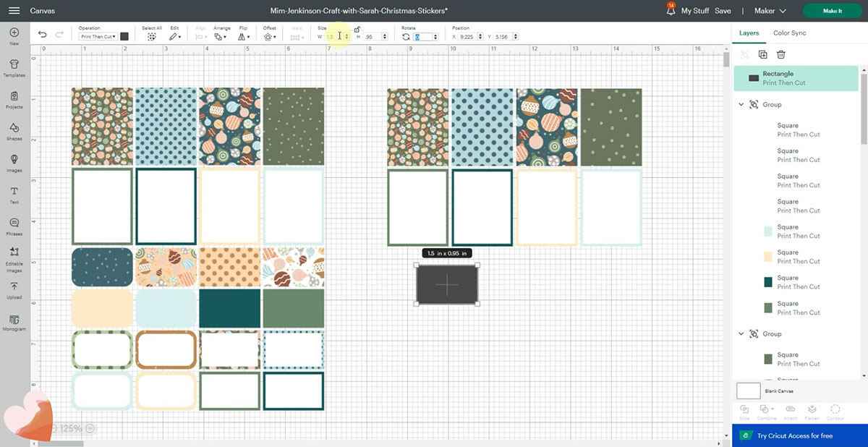Toggle the size aspect ratio lock

pyautogui.click(x=357, y=30)
